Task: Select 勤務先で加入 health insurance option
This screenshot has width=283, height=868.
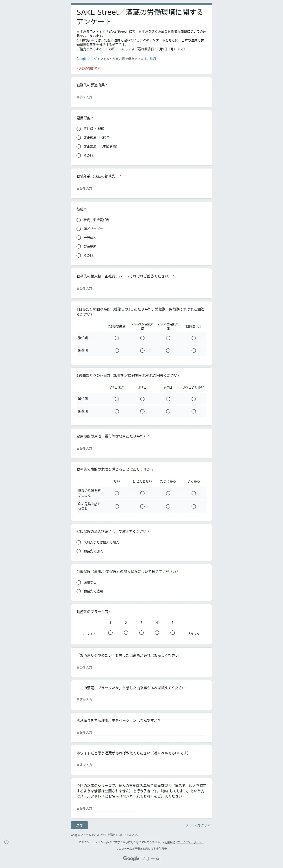Action: [79, 551]
